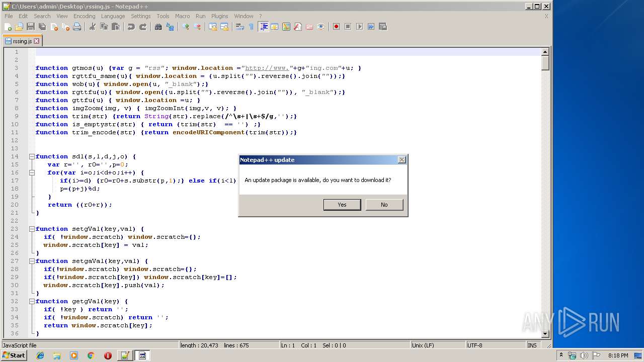Screen dimensions: 644x362
Task: Open the Replace dialog icon
Action: click(x=170, y=27)
